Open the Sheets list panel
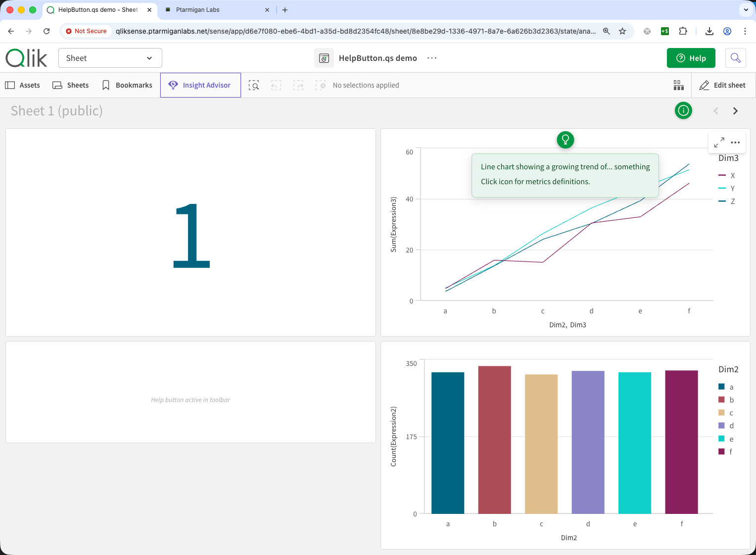Image resolution: width=756 pixels, height=555 pixels. (x=71, y=85)
